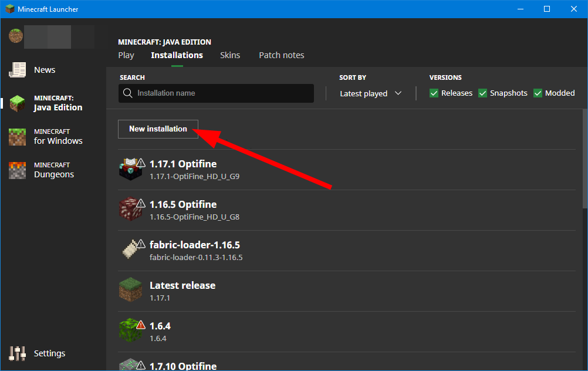Click the version text fabric-loader-0.11.3-1.16.5
This screenshot has width=588, height=371.
pos(196,257)
